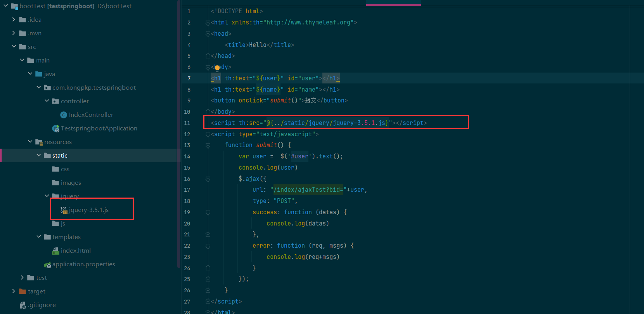Select the IndexController class icon
Viewport: 644px width, 314px height.
(64, 115)
